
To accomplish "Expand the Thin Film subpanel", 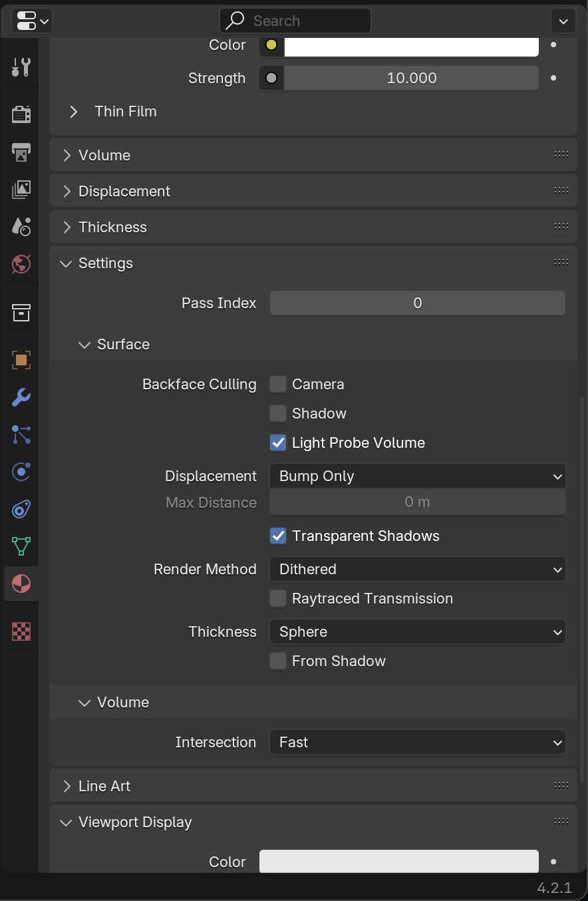I will click(x=74, y=112).
